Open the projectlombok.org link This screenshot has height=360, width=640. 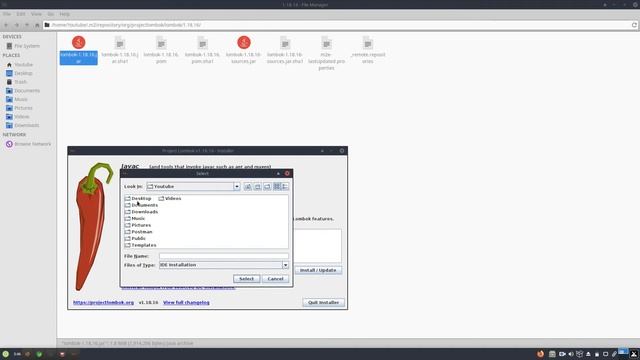tap(103, 302)
